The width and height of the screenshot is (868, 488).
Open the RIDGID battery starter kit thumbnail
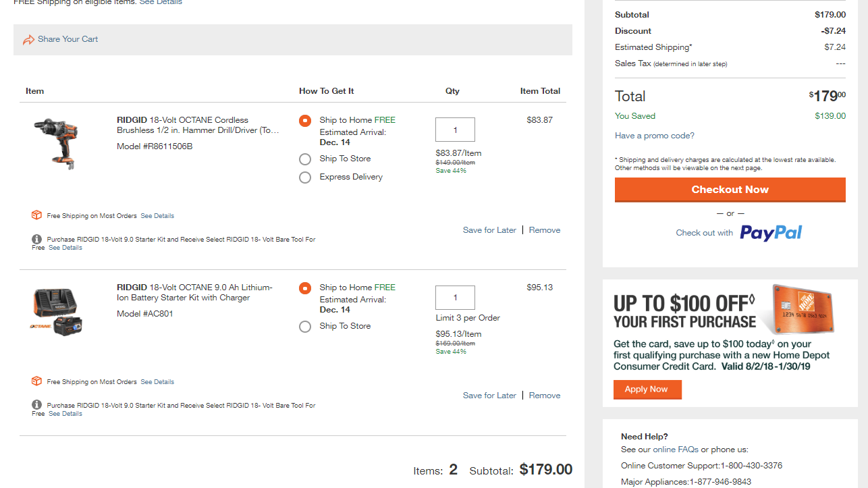(57, 311)
